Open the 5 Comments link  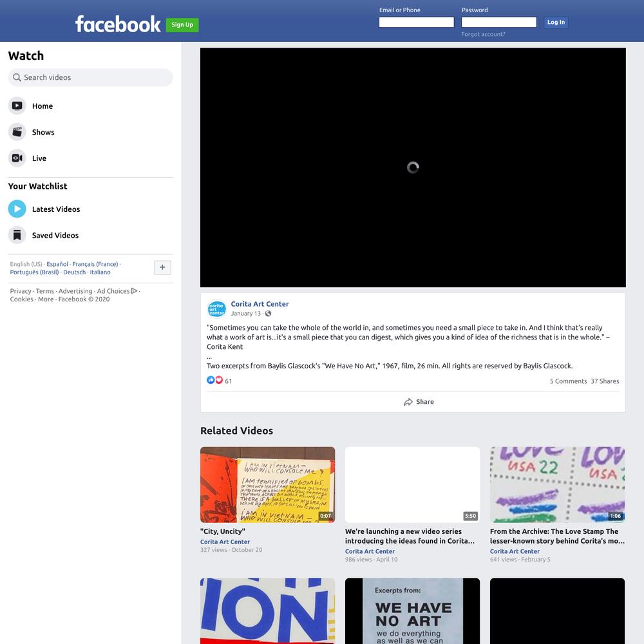click(569, 381)
